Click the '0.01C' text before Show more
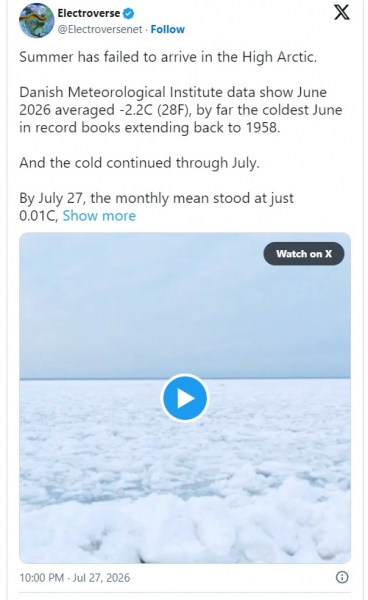 tap(38, 216)
